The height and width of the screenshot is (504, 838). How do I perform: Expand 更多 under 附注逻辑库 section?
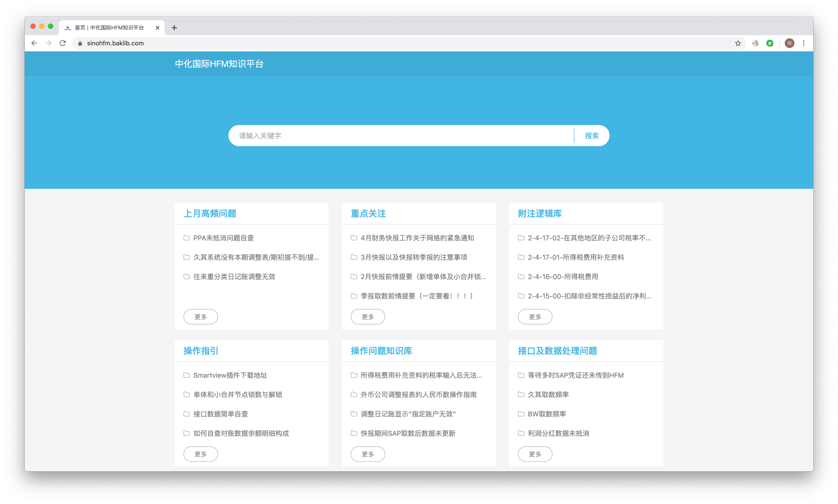535,317
